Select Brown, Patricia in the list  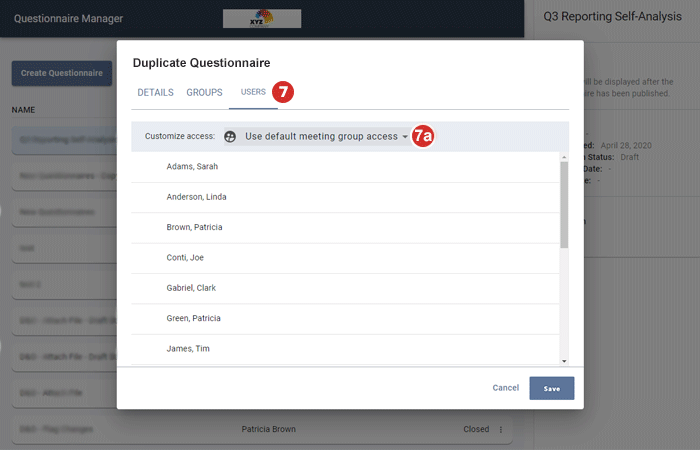194,227
